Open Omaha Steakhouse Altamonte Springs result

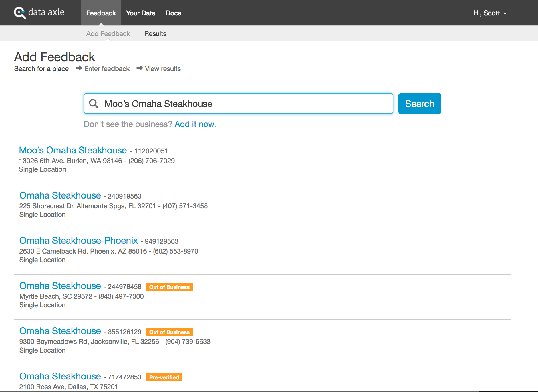tap(60, 195)
